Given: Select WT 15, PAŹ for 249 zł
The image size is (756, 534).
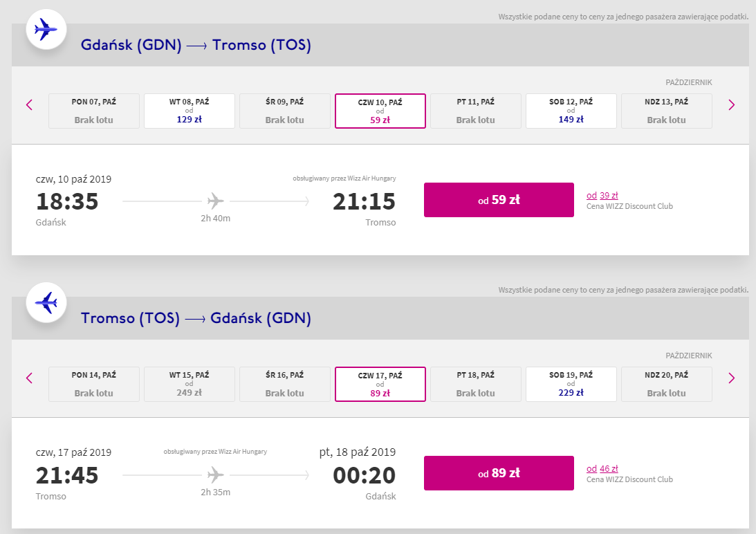Looking at the screenshot, I should (189, 384).
